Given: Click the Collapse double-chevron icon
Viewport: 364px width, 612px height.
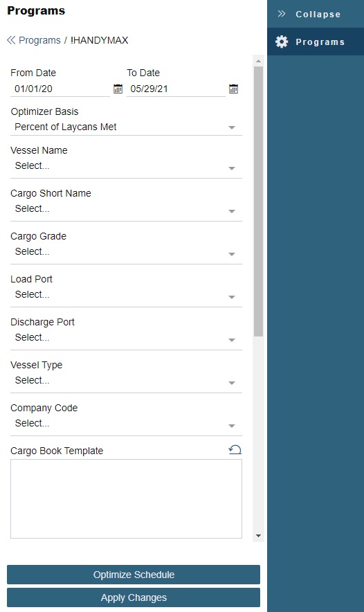Looking at the screenshot, I should (x=281, y=14).
